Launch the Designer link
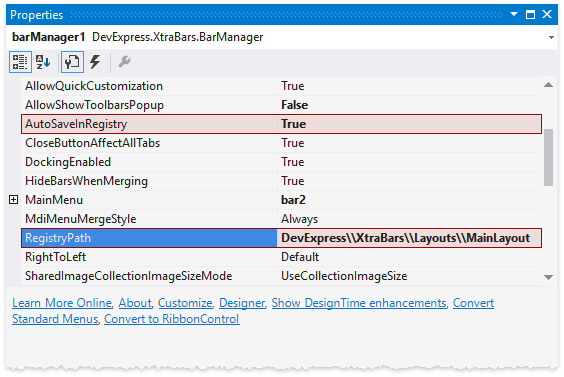The height and width of the screenshot is (377, 564). 242,303
